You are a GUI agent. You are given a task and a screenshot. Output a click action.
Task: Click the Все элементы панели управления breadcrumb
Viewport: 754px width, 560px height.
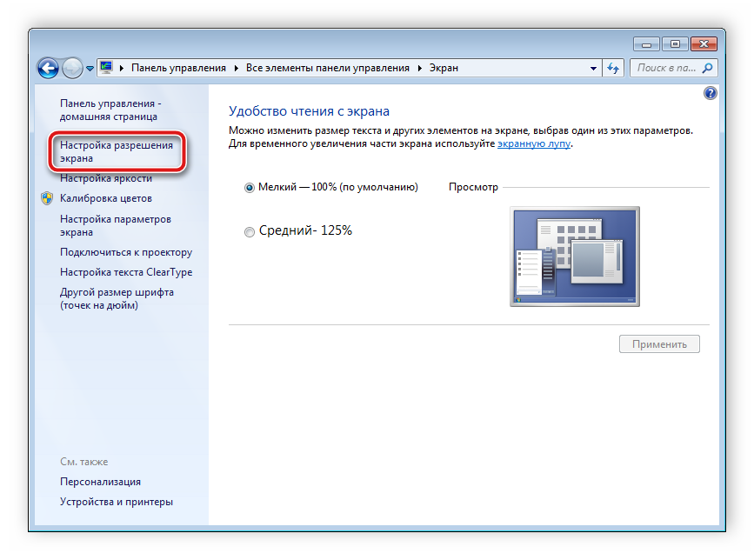(327, 68)
